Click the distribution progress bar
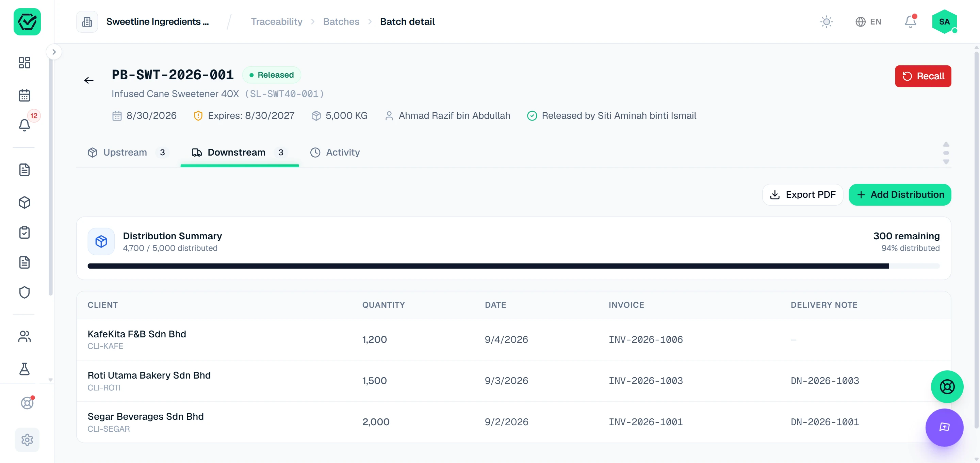This screenshot has height=463, width=980. [513, 266]
